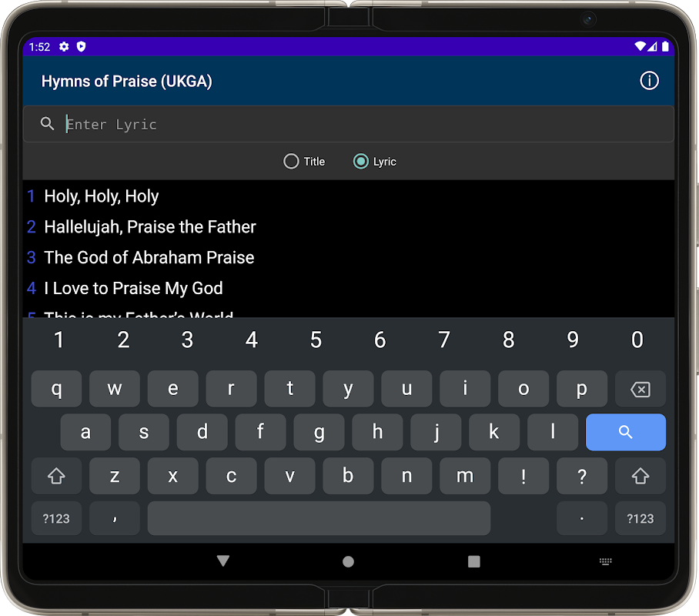Tap the number 5 key
699x616 pixels.
316,340
